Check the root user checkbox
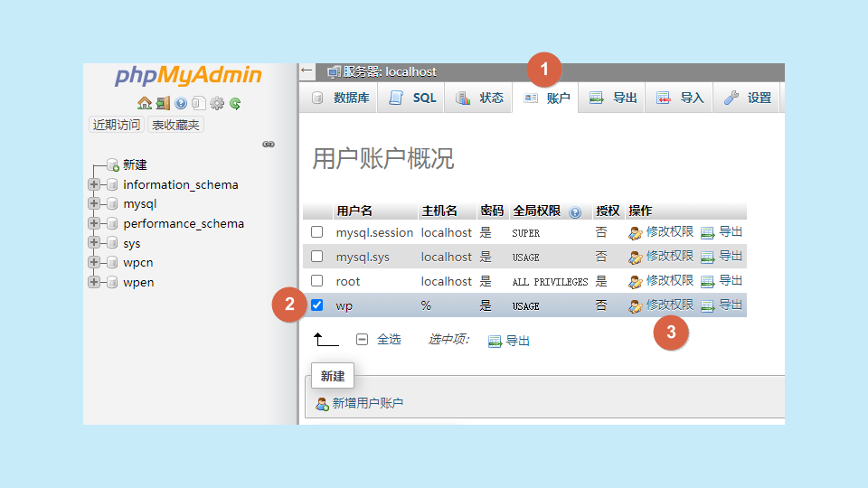This screenshot has width=868, height=488. pos(316,280)
